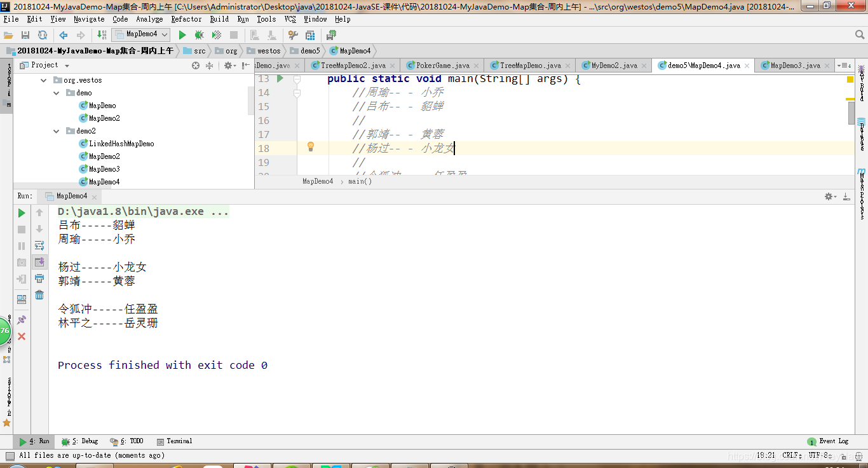The image size is (868, 468).
Task: Switch to the PokerGame.java tab
Action: (x=443, y=65)
